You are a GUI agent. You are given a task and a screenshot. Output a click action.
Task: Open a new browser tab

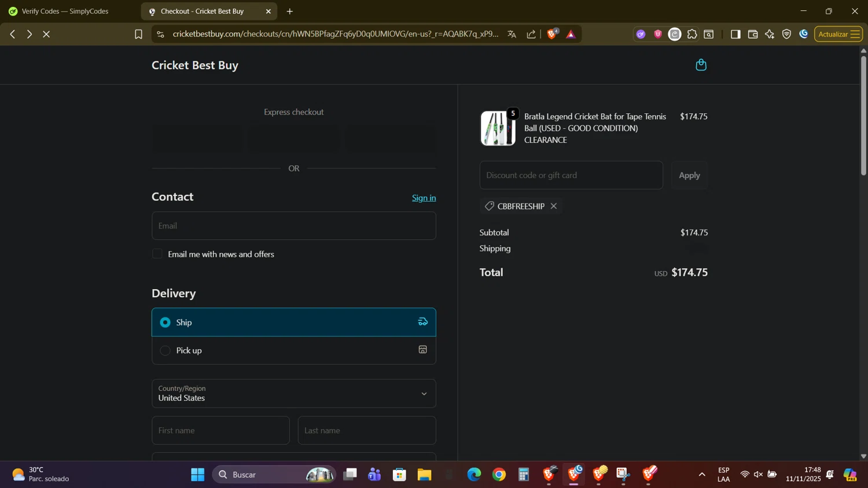(x=290, y=12)
